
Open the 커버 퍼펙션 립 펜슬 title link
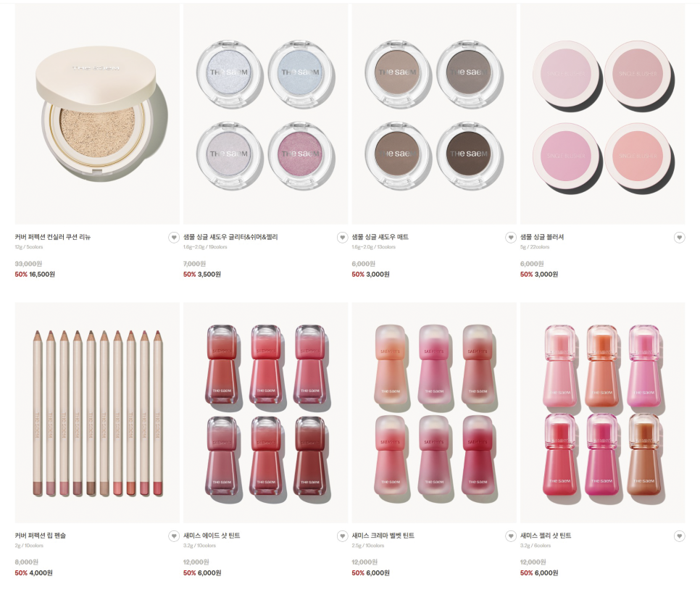[40, 535]
